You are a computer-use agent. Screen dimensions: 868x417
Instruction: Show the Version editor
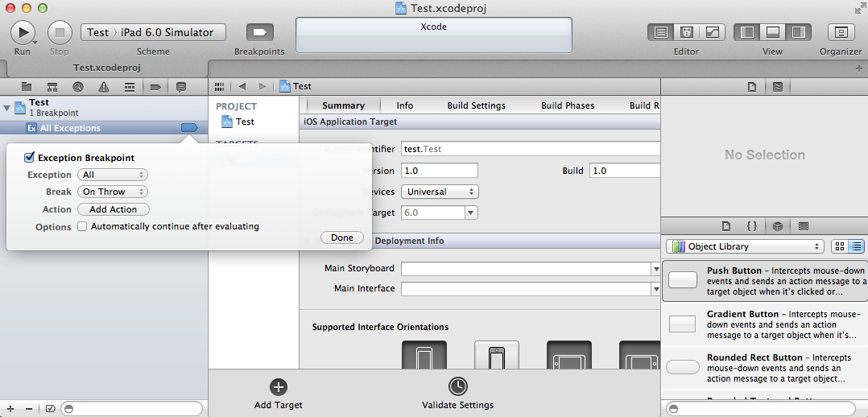pyautogui.click(x=713, y=32)
